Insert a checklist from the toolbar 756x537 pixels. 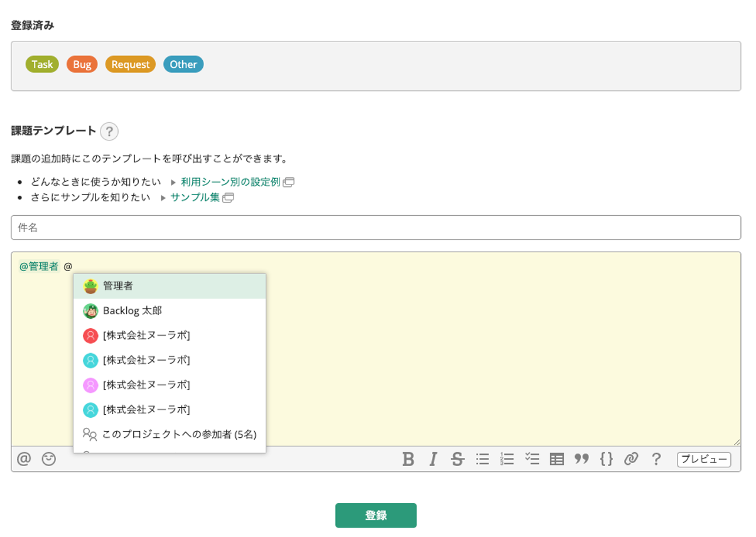pyautogui.click(x=532, y=459)
